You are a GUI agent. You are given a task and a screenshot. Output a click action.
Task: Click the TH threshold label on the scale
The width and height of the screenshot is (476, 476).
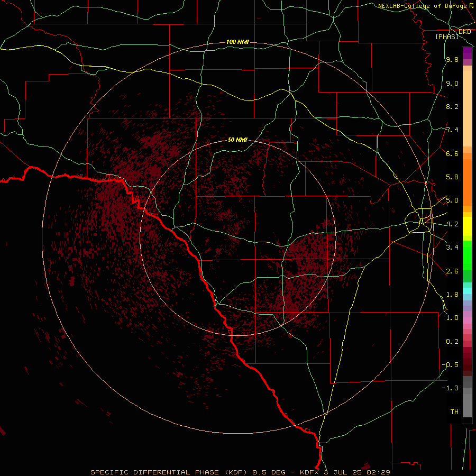coord(454,412)
